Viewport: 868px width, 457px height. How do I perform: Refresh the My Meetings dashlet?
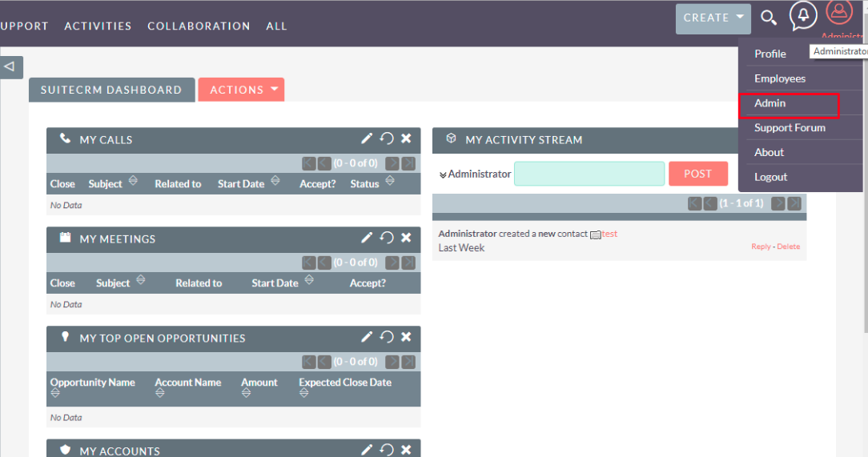(387, 238)
